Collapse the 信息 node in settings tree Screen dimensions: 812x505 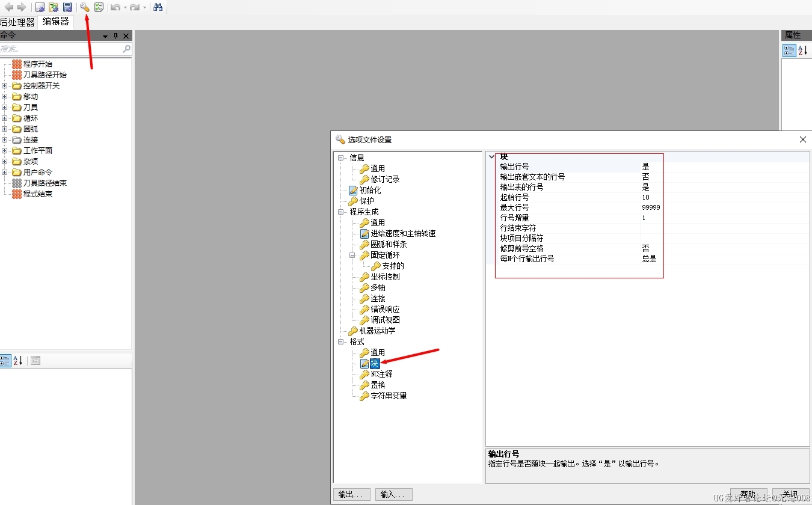click(341, 158)
